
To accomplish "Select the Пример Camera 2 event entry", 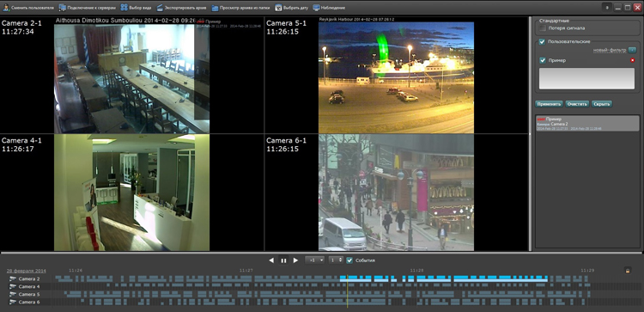I will coord(587,123).
